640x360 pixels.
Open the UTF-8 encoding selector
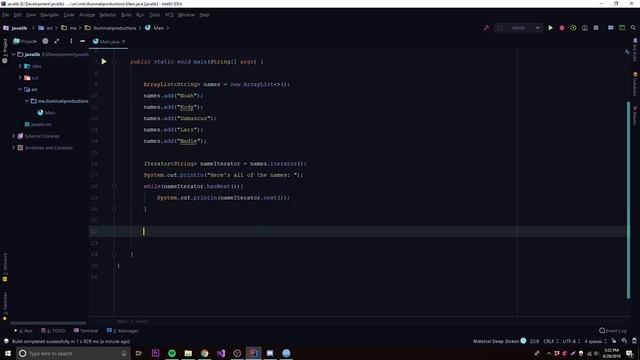click(571, 341)
